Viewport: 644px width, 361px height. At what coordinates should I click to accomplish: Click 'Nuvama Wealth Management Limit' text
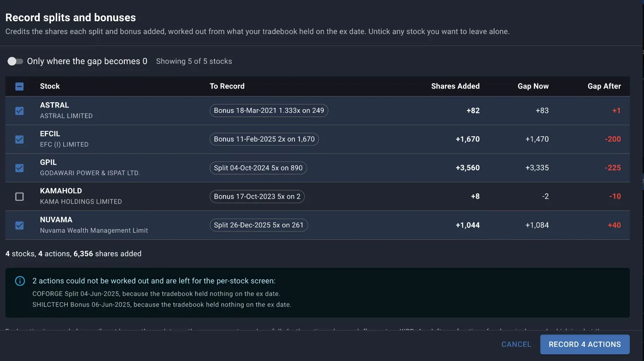tap(94, 230)
